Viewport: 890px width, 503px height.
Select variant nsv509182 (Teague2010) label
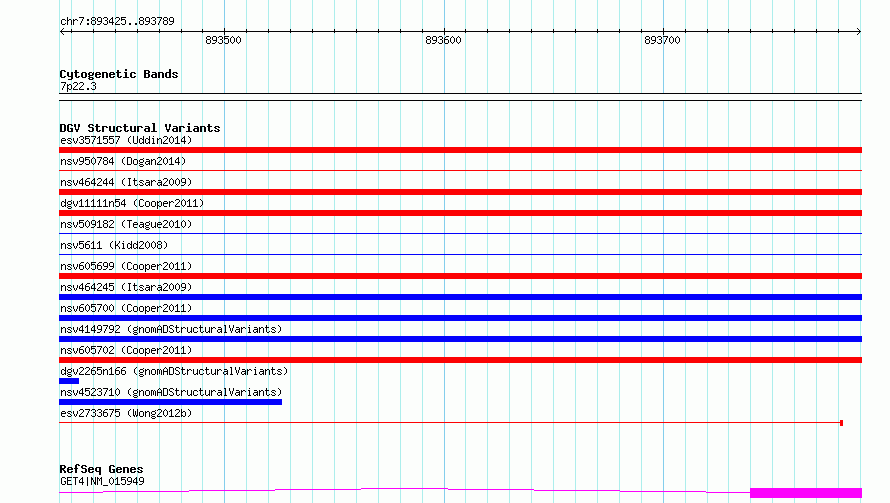pos(126,224)
